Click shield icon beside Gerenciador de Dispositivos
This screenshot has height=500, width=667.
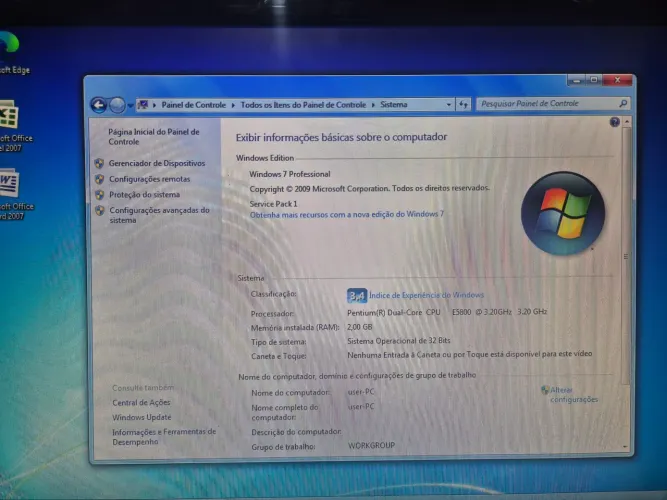point(100,163)
